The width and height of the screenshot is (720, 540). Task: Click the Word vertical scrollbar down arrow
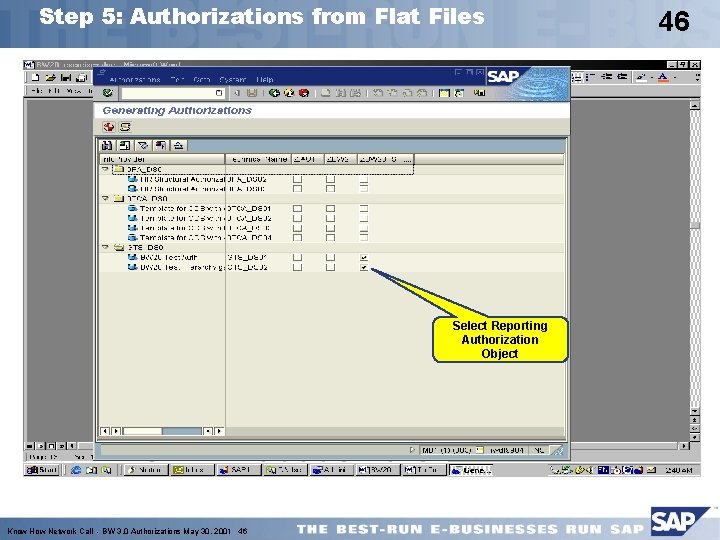695,411
